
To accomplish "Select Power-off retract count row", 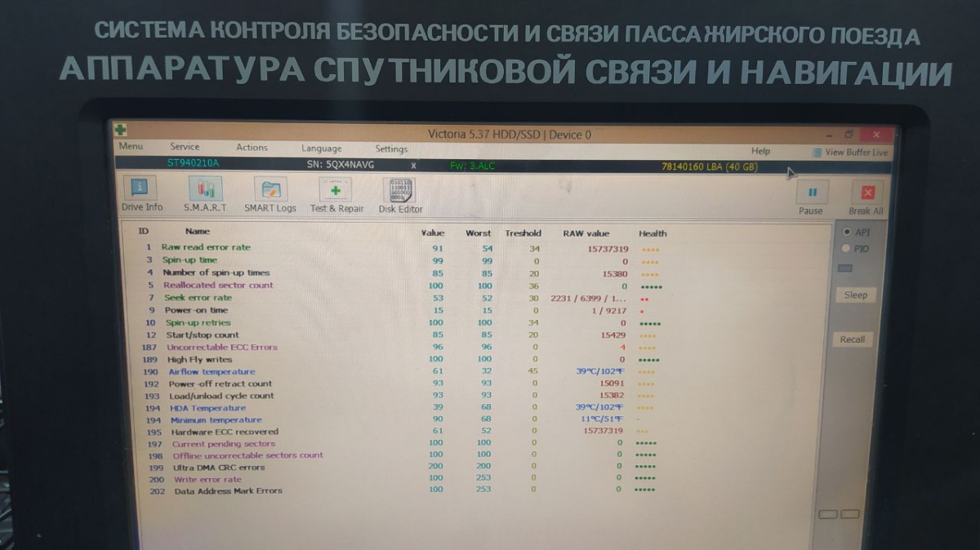I will point(400,384).
